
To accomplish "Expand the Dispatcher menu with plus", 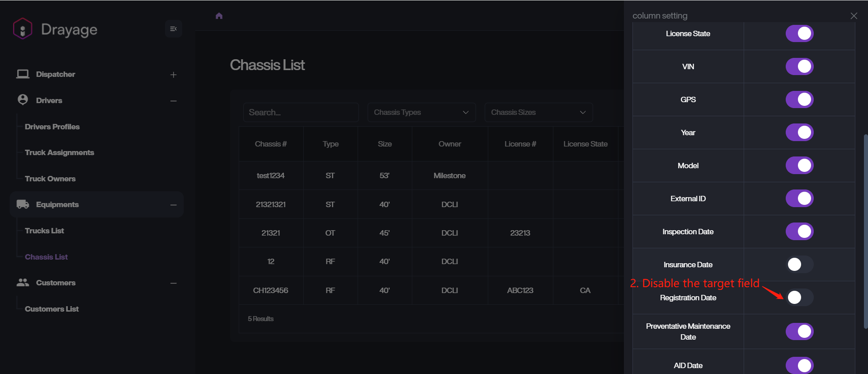I will (x=173, y=75).
